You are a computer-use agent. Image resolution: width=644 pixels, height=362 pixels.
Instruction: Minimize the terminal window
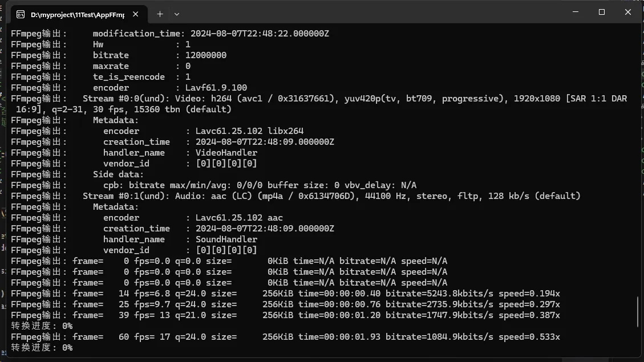(x=575, y=13)
